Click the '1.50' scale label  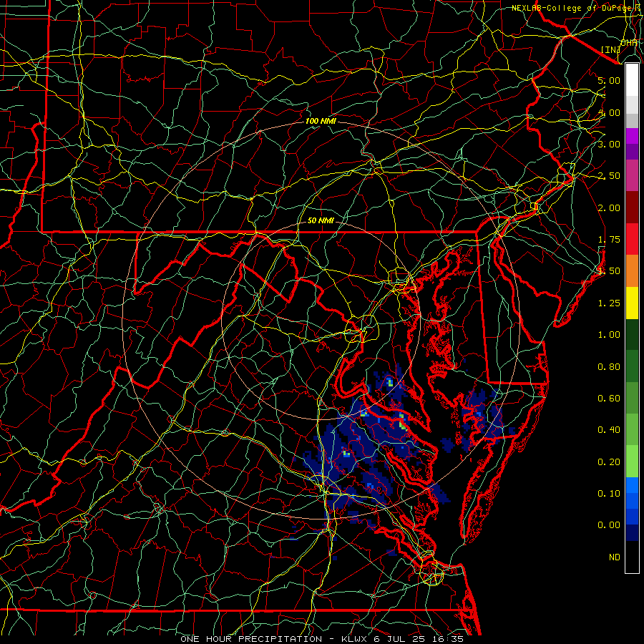click(x=609, y=271)
